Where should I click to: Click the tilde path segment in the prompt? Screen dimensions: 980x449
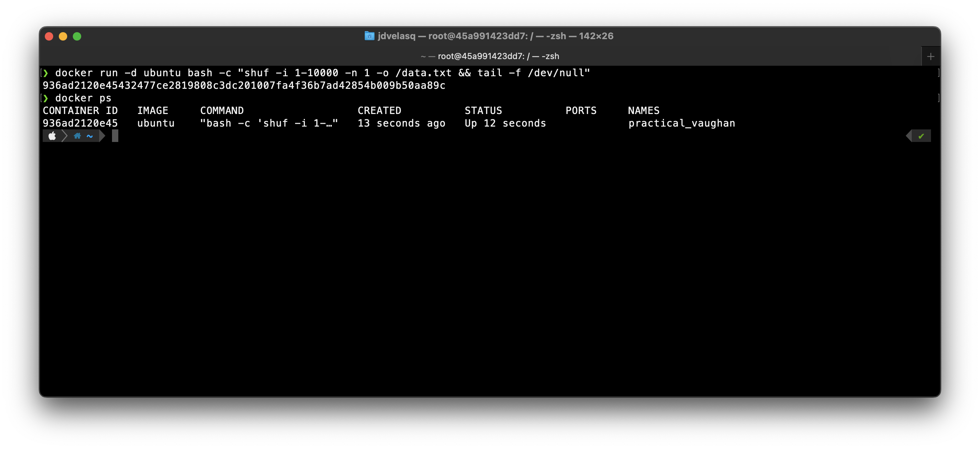[x=90, y=136]
